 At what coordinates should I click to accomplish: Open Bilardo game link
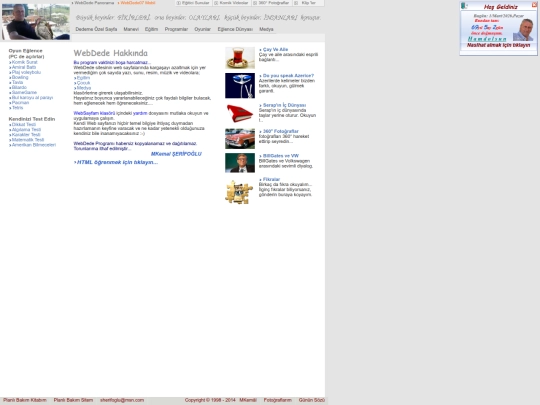coord(19,87)
